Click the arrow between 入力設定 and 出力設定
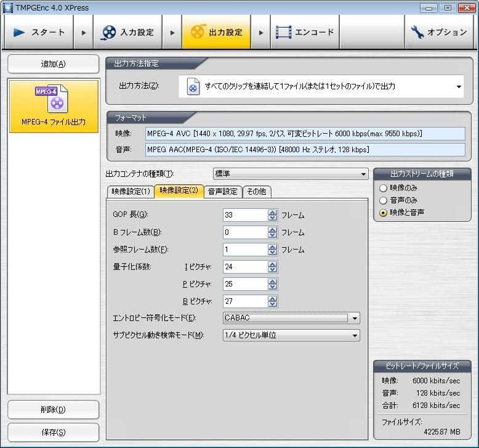Screen dimensions: 479x448 (172, 33)
